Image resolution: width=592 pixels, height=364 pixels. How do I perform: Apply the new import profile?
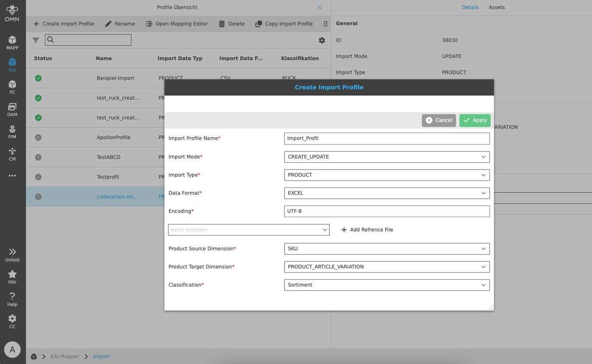475,120
